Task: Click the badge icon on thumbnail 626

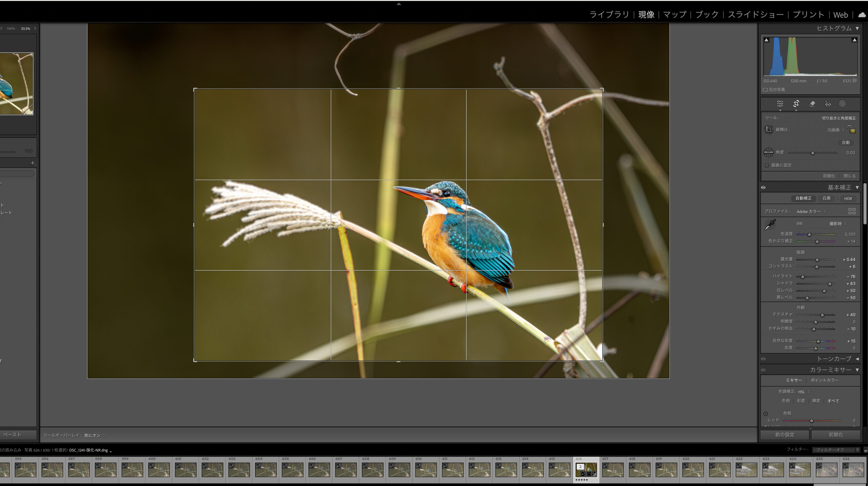Action: pyautogui.click(x=846, y=466)
